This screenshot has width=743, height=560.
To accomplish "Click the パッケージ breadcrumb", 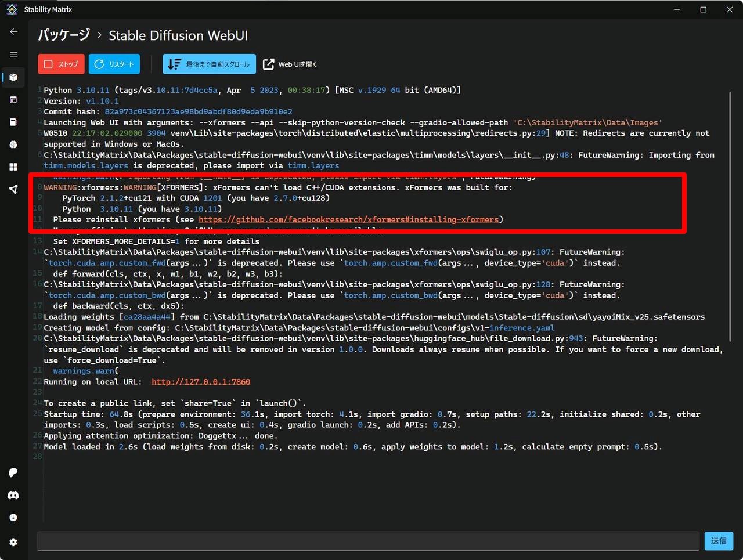I will [64, 35].
